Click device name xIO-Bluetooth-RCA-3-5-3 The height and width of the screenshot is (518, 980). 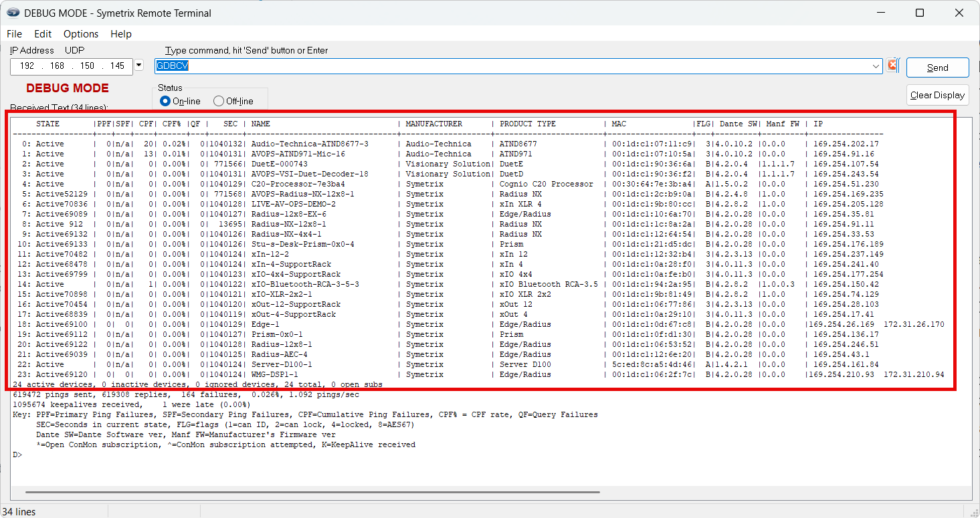click(x=305, y=284)
